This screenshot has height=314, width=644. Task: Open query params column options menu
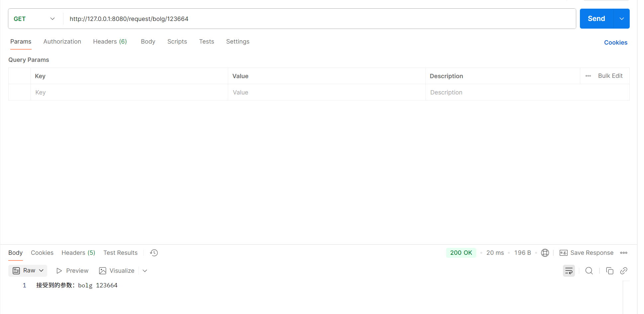[588, 76]
